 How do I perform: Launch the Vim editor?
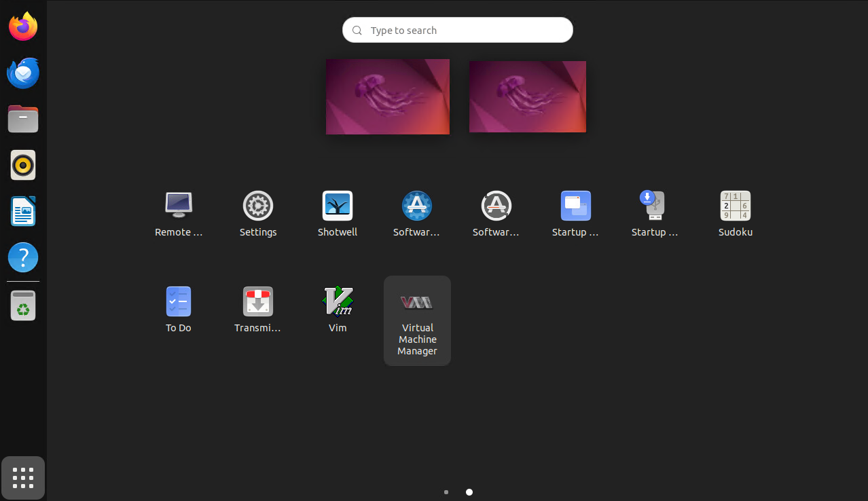(338, 301)
